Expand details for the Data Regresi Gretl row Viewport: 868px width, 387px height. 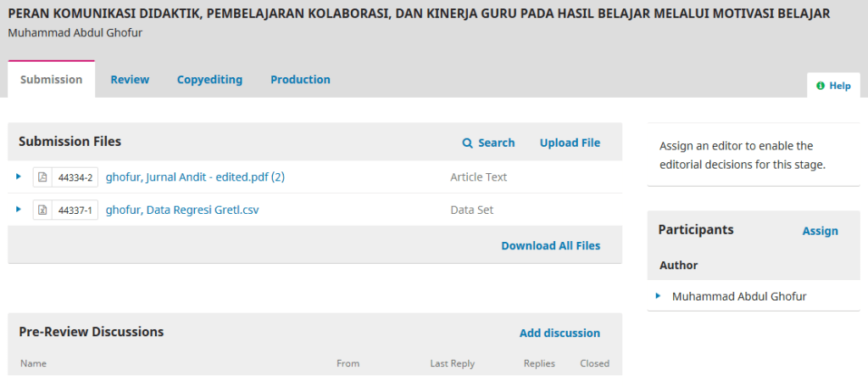[19, 209]
